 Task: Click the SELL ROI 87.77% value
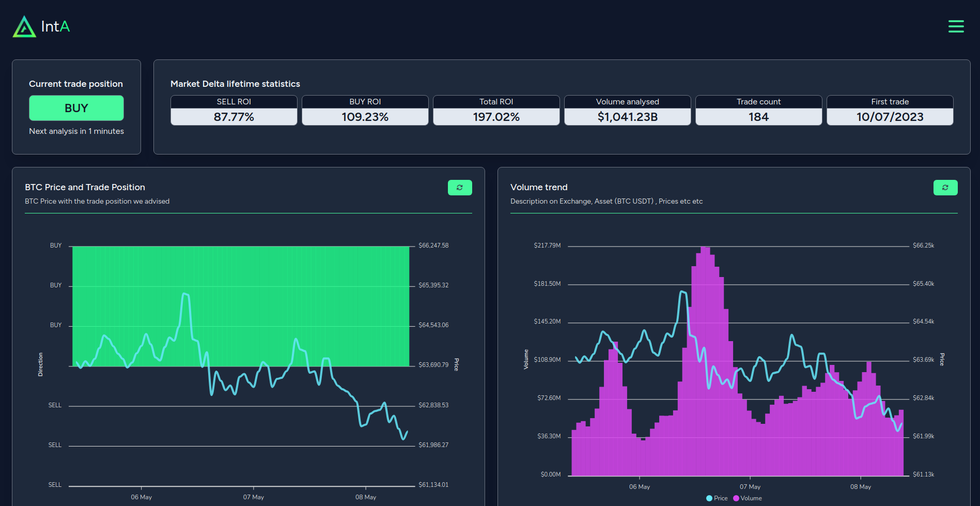(x=234, y=117)
